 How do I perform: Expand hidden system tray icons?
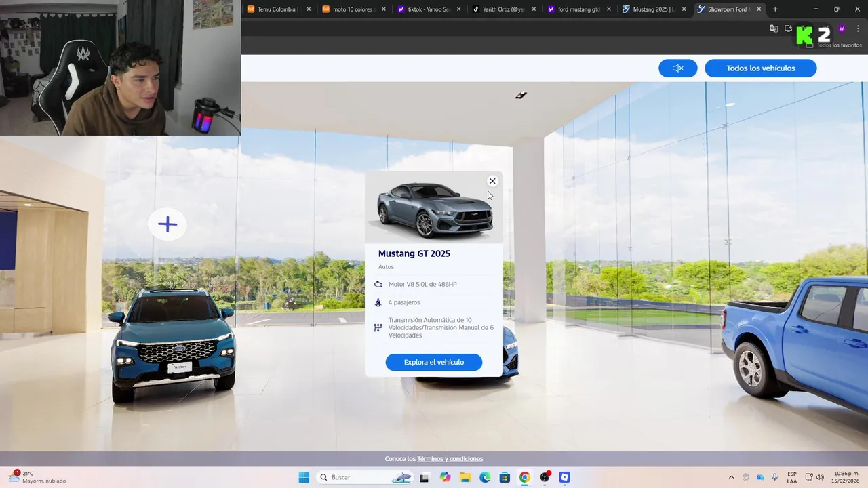point(731,477)
